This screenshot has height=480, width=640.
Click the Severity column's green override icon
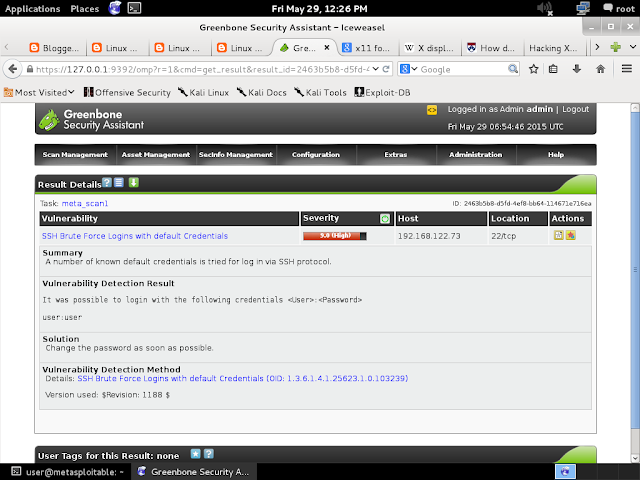coord(384,219)
